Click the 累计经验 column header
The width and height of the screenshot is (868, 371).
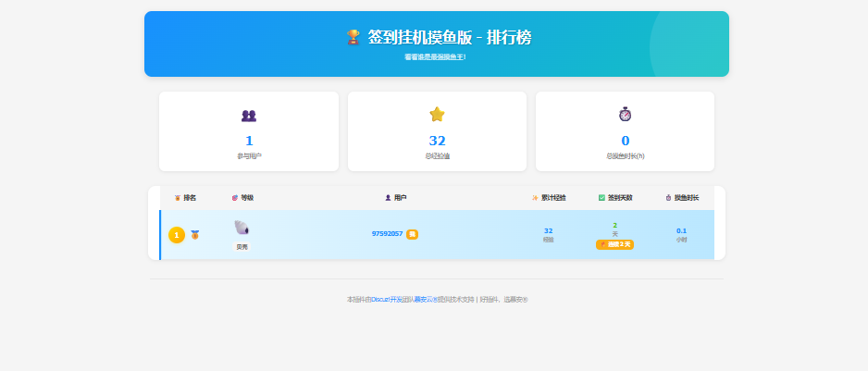[x=553, y=198]
